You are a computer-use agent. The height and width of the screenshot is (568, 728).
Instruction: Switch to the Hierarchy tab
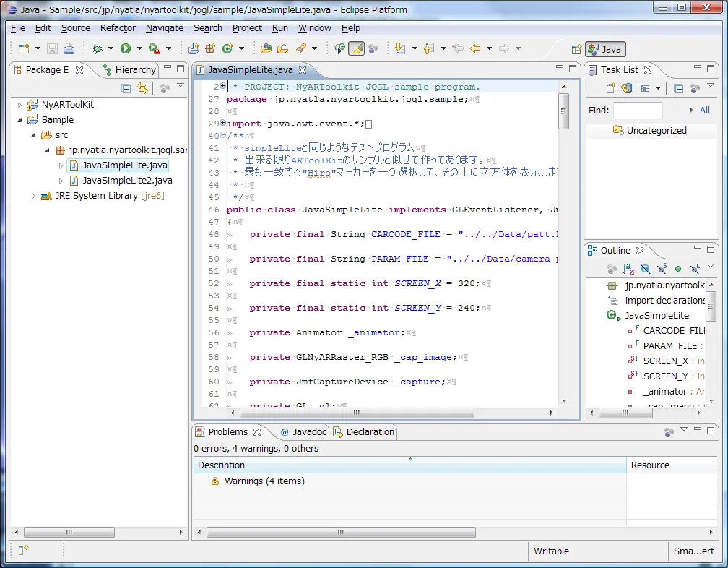click(129, 69)
